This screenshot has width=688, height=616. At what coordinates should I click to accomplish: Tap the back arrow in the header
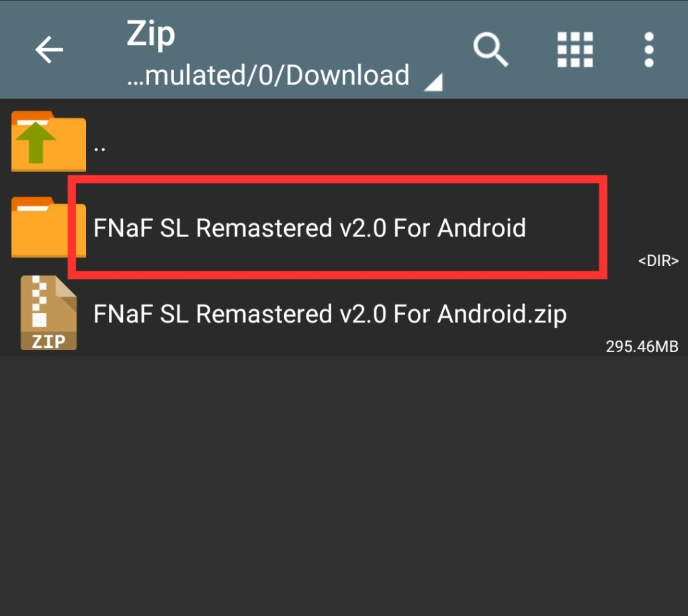tap(49, 50)
